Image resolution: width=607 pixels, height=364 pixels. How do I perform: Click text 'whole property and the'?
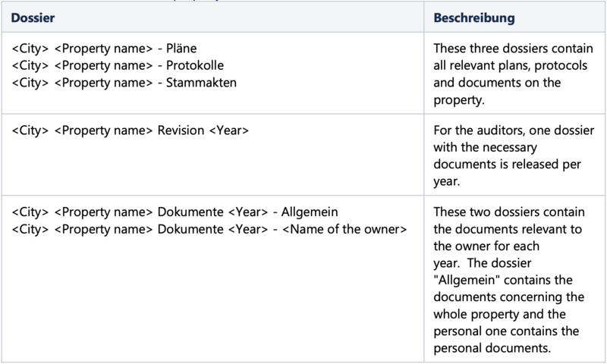(x=499, y=314)
